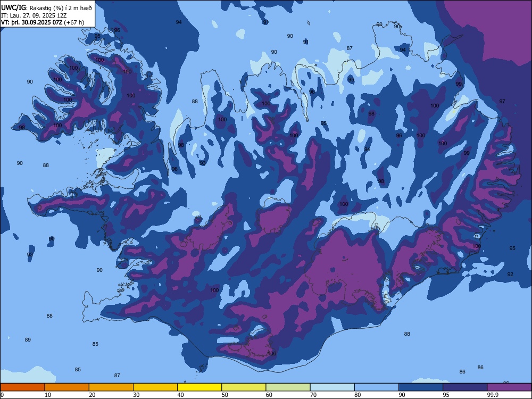Click the 'VT: þri. 30.09.2025 07Z (+67 h)' line
The width and height of the screenshot is (532, 399).
pos(43,22)
